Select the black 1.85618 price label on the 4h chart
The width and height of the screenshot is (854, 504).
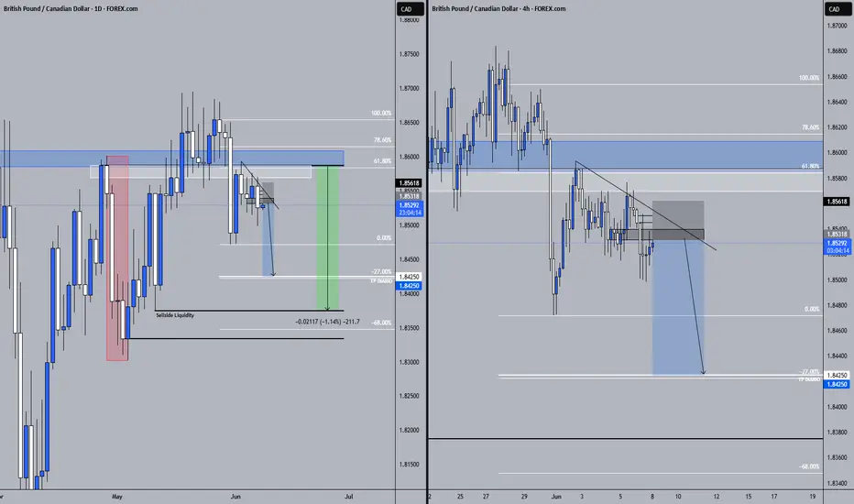838,202
